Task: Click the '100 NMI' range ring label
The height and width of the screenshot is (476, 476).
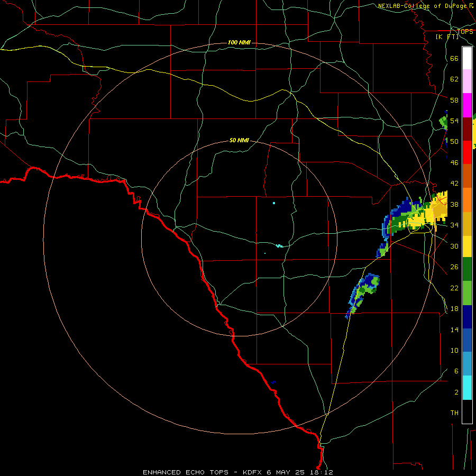Action: [x=239, y=42]
